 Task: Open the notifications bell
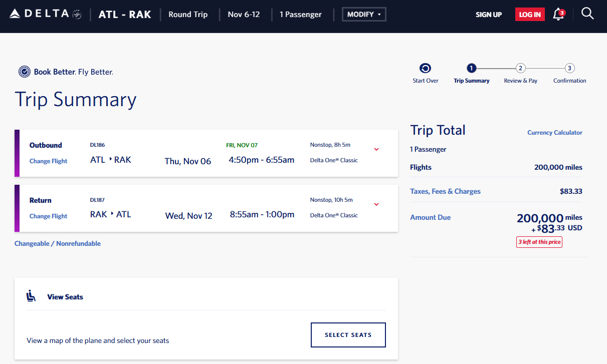(x=558, y=14)
